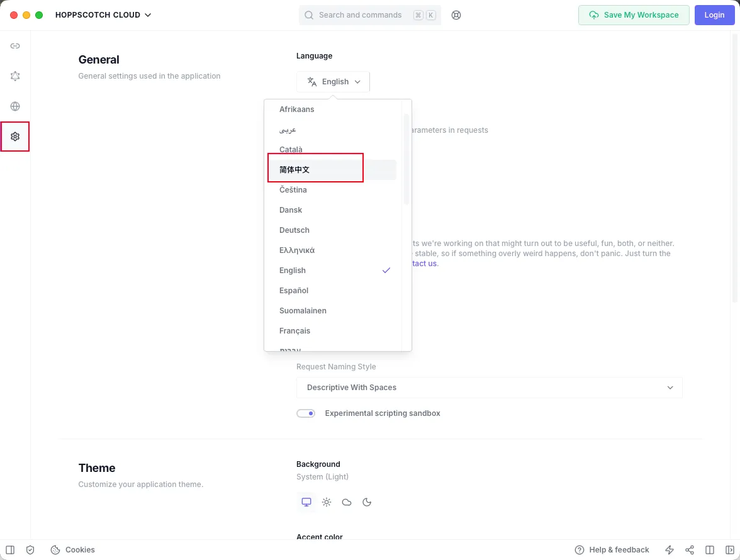
Task: Toggle Experimental scripting sandbox switch
Action: click(x=306, y=413)
